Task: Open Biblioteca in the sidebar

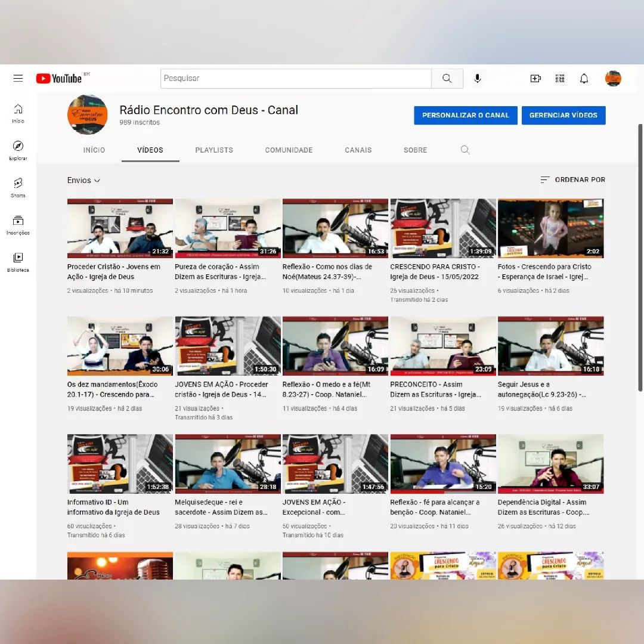Action: click(x=18, y=261)
